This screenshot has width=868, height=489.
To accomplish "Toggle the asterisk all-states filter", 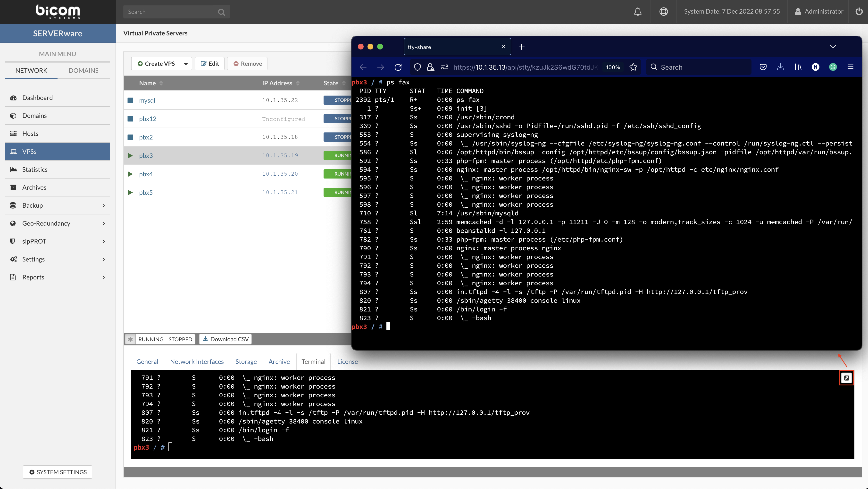I will (x=130, y=339).
